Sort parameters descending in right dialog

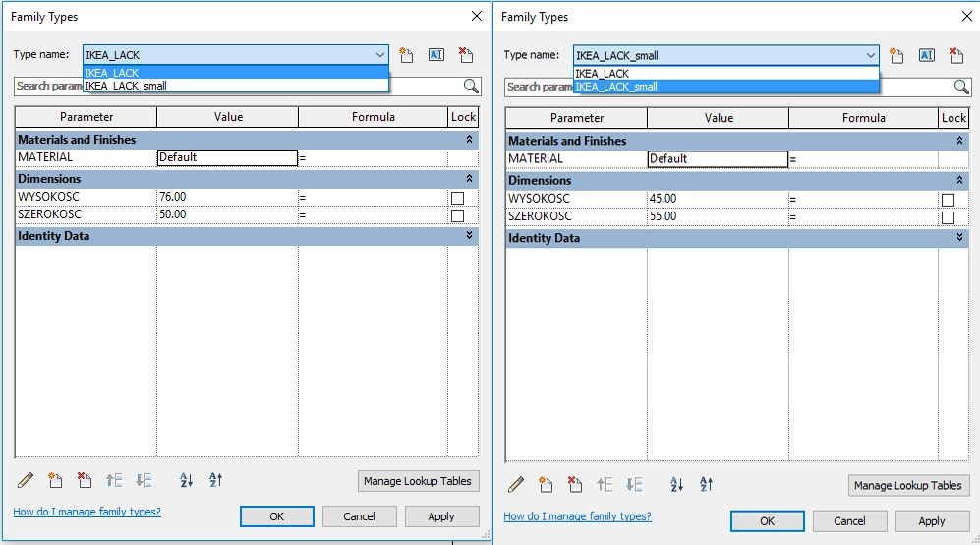pyautogui.click(x=707, y=484)
